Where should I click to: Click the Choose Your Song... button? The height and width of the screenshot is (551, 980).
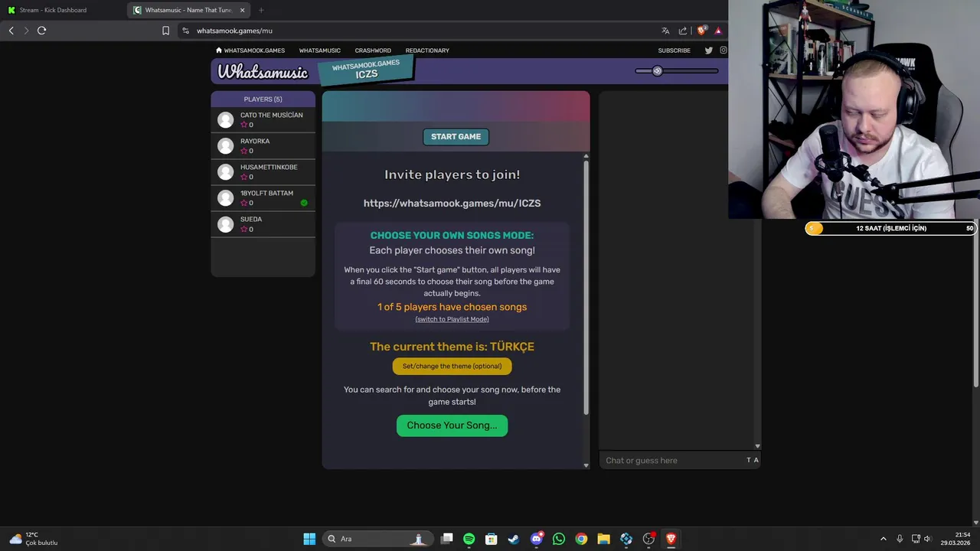click(452, 425)
